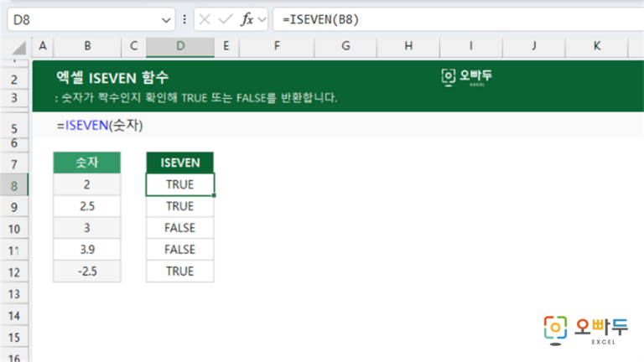
Task: Select row 14 header
Action: 14,316
